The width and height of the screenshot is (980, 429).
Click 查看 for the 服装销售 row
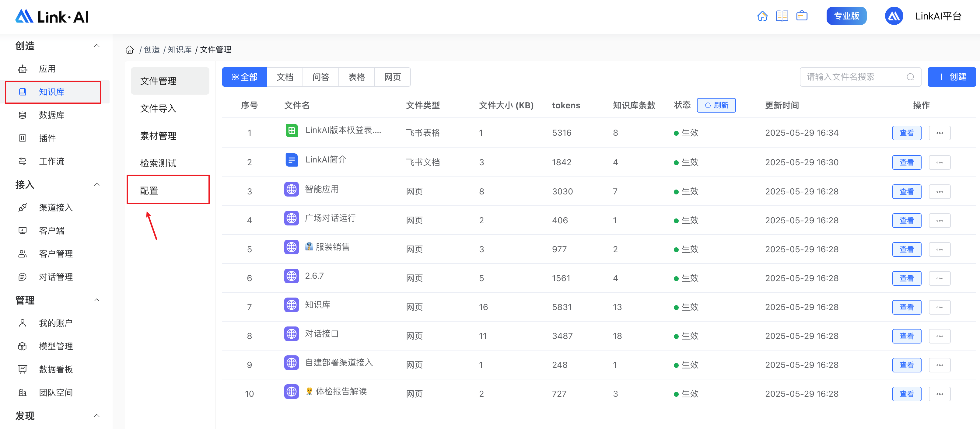[907, 249]
